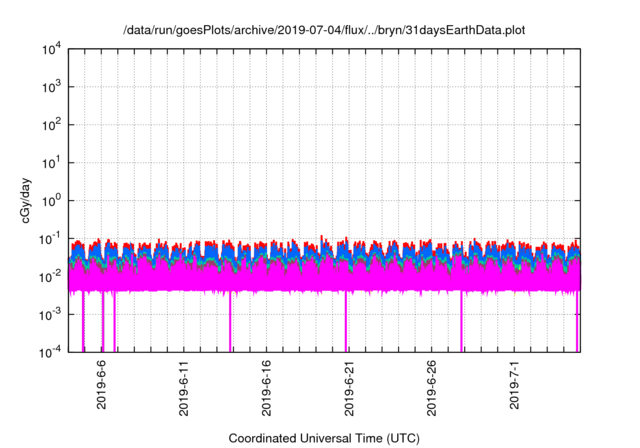
Task: Click the 10^1 y-axis tick label
Action: point(52,163)
